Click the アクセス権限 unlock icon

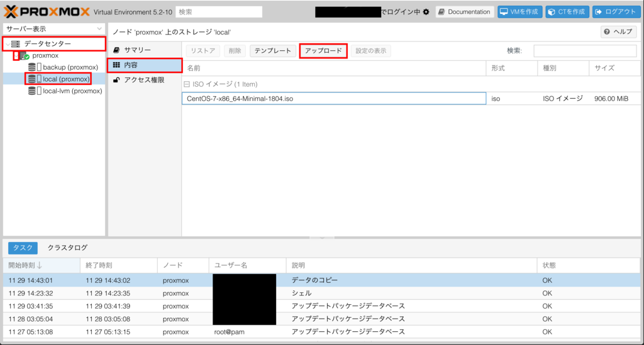pyautogui.click(x=116, y=80)
